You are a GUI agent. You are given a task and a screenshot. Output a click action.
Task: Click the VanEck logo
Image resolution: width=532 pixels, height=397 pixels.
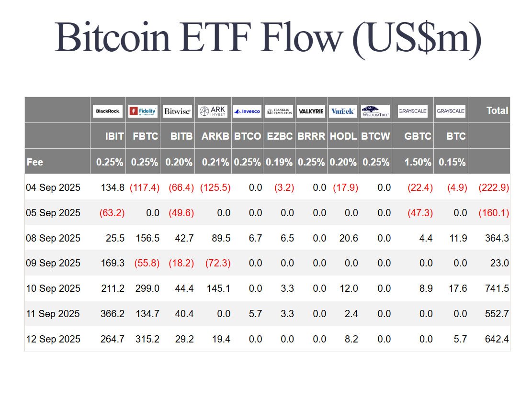tap(343, 111)
